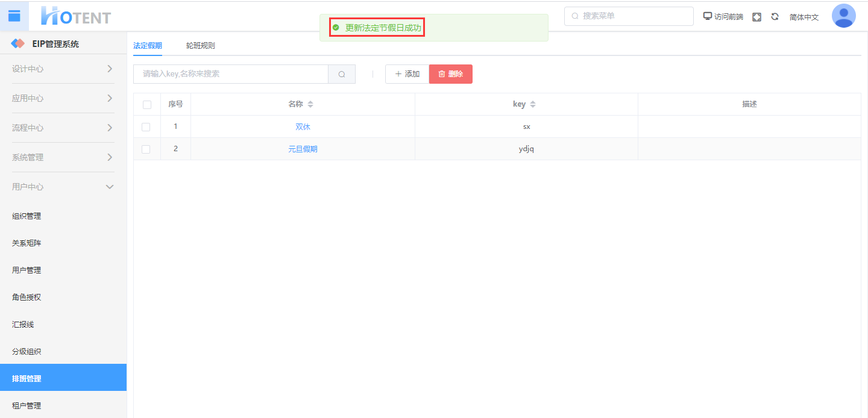Expand 系统管理 menu
Image resolution: width=868 pixels, height=418 pixels.
[63, 157]
